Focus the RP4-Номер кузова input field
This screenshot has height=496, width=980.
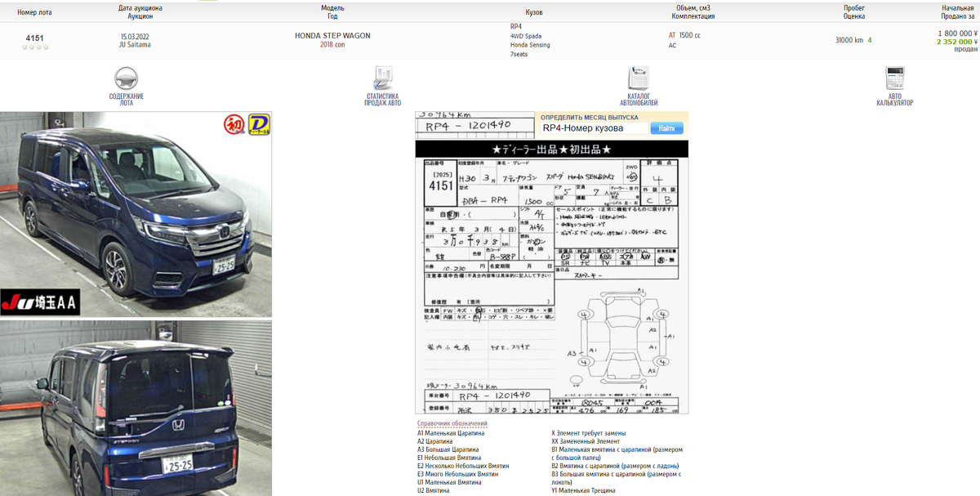pos(594,128)
